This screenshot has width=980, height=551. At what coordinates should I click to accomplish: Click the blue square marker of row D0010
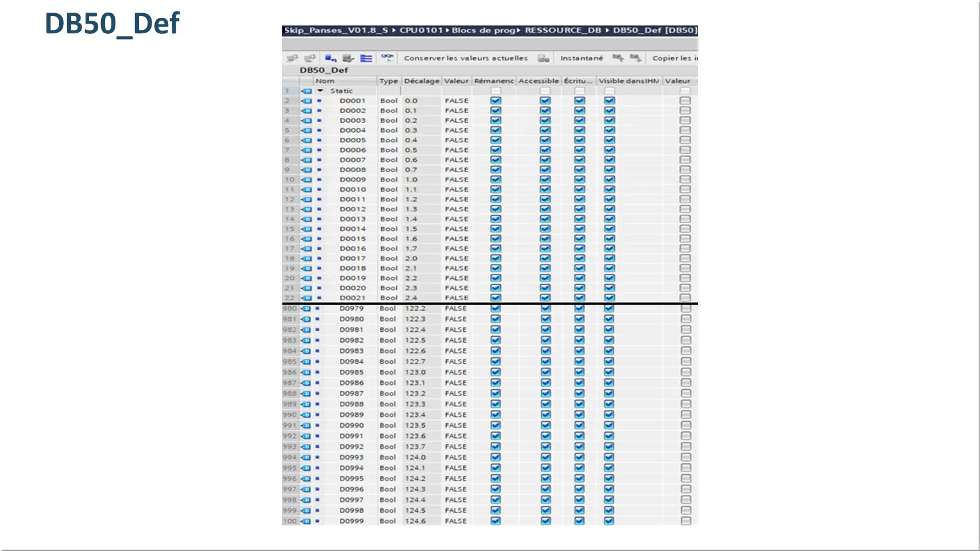click(x=319, y=189)
